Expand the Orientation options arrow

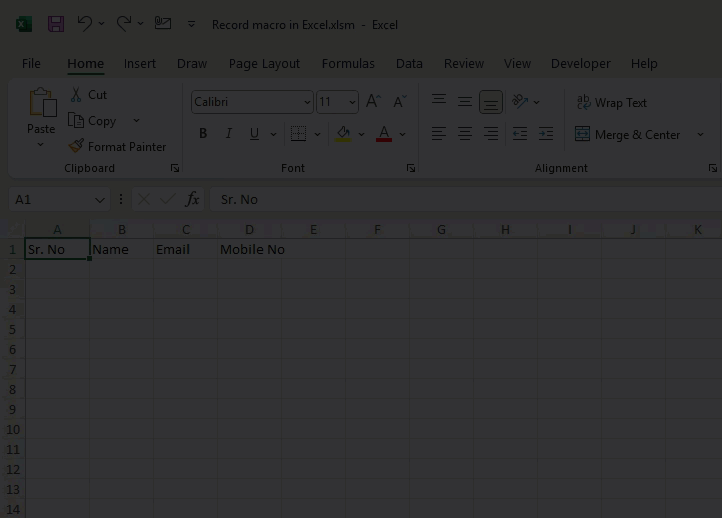click(536, 102)
